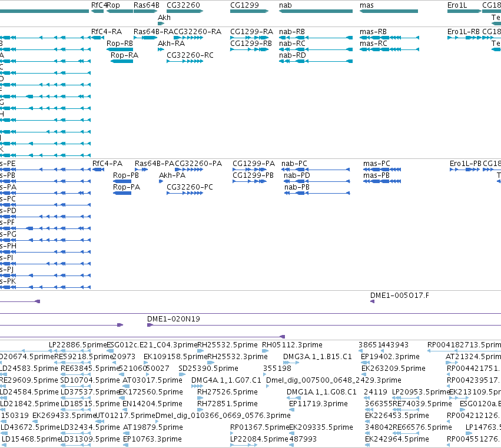This screenshot has height=448, width=501.
Task: Click the small Akh gene arrow glyph
Action: coord(161,24)
